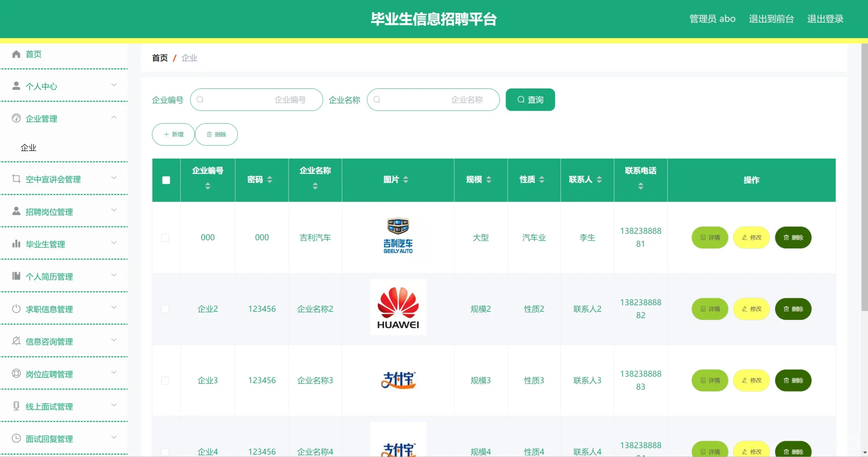Tick the checkbox for 吉利汽车 row
The image size is (868, 457).
165,237
